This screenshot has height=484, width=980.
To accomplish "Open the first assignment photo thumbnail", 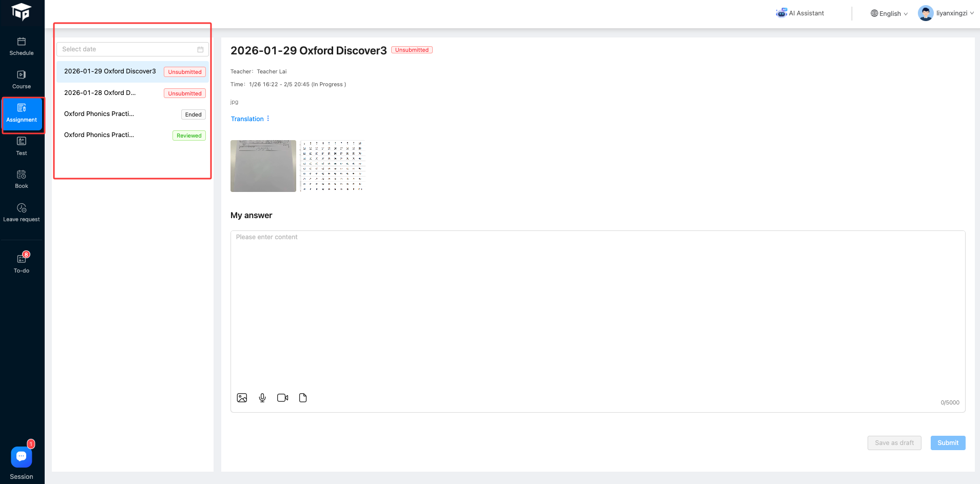I will (x=263, y=166).
